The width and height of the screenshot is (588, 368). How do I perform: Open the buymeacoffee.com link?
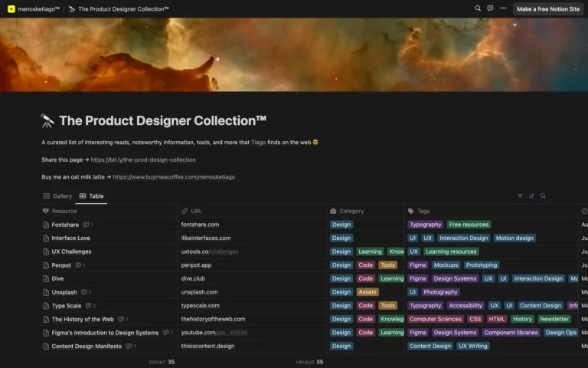pyautogui.click(x=174, y=176)
